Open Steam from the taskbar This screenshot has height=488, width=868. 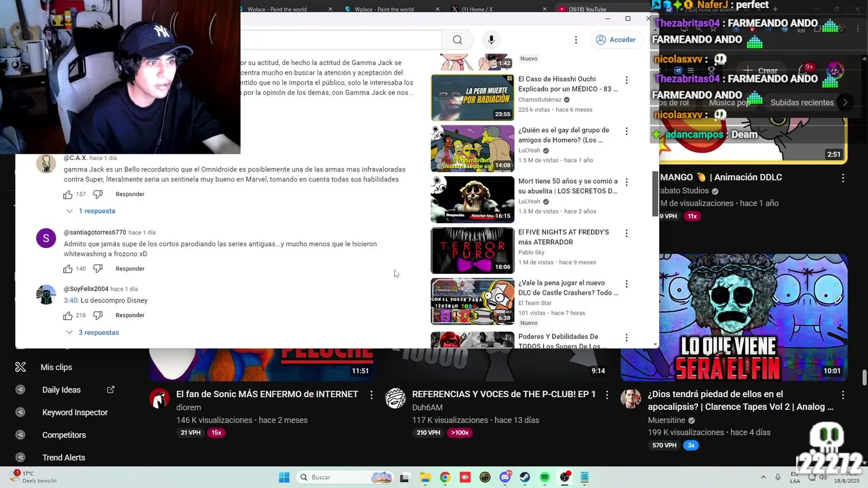tap(525, 477)
